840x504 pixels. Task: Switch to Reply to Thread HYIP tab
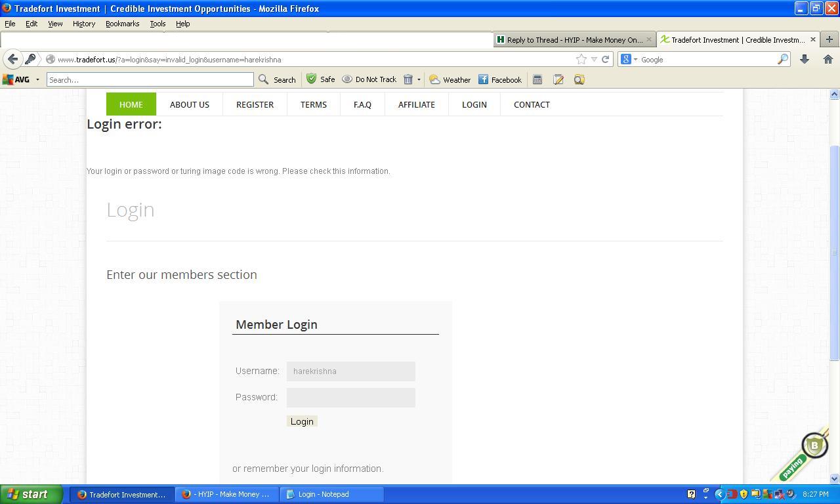(x=570, y=39)
